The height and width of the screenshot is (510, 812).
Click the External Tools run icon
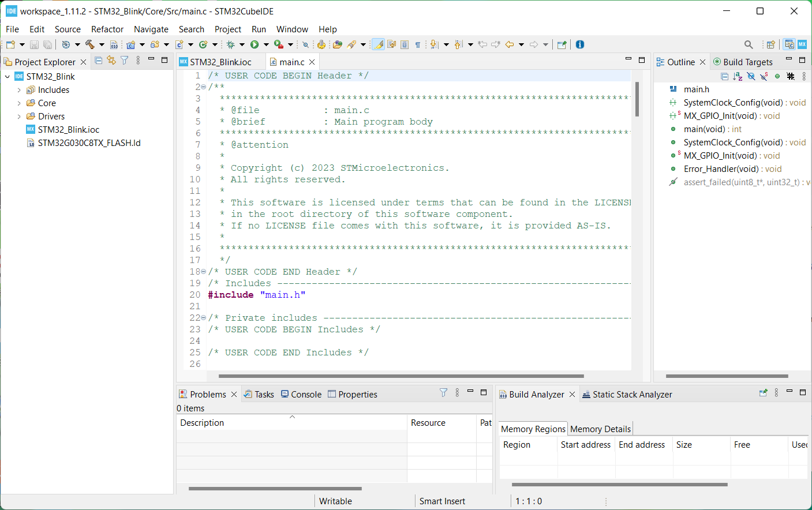[278, 44]
